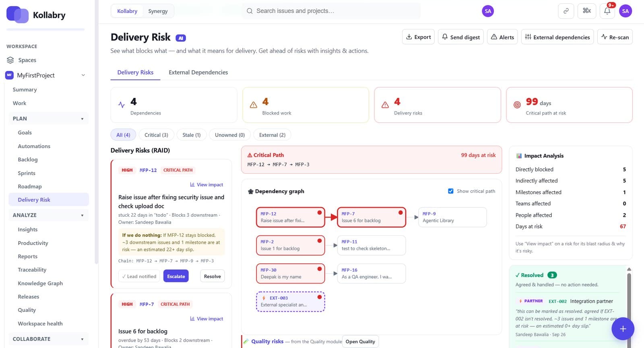This screenshot has height=348, width=644.
Task: Click the Blocked work warning icon
Action: tap(254, 105)
